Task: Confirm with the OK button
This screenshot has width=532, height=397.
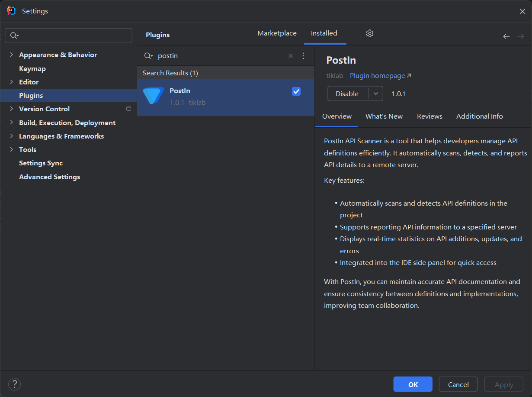Action: pos(413,384)
